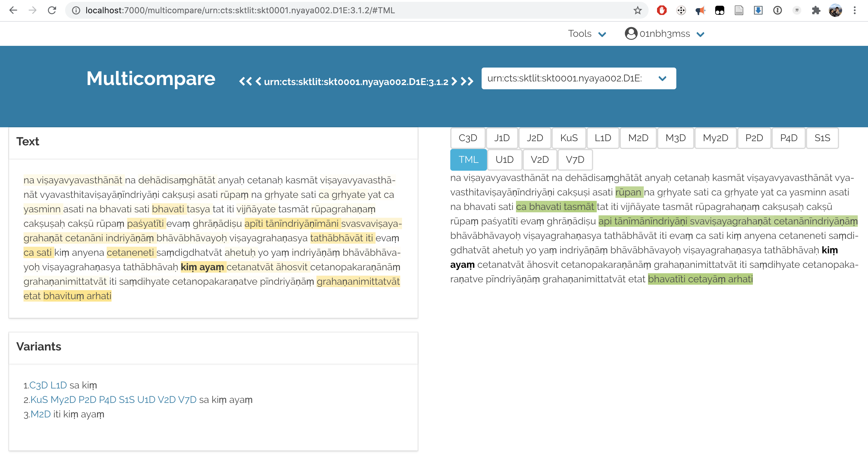Open the URN version select box
The image size is (868, 456).
click(578, 79)
